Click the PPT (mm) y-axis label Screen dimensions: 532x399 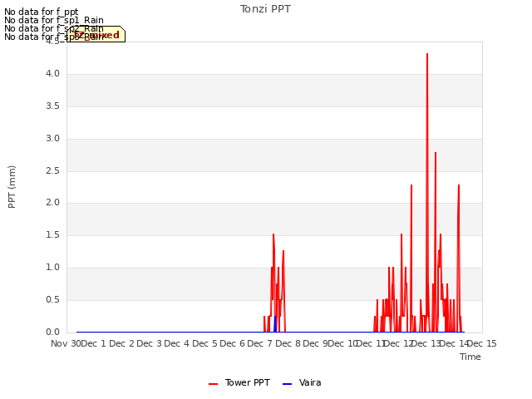pyautogui.click(x=12, y=186)
